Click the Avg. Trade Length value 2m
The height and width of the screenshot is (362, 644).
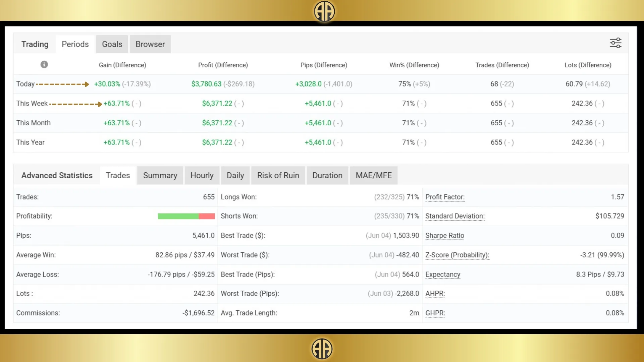point(414,313)
